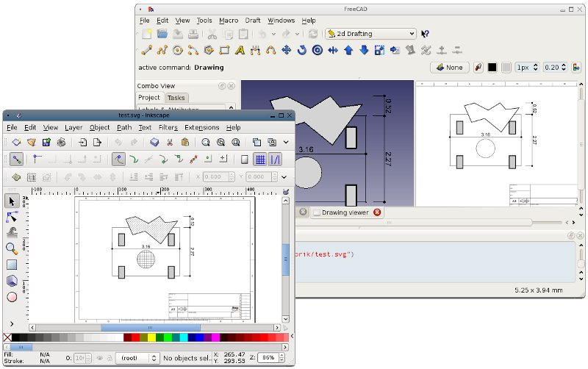
Task: Toggle the snap to grid button
Action: 260,160
